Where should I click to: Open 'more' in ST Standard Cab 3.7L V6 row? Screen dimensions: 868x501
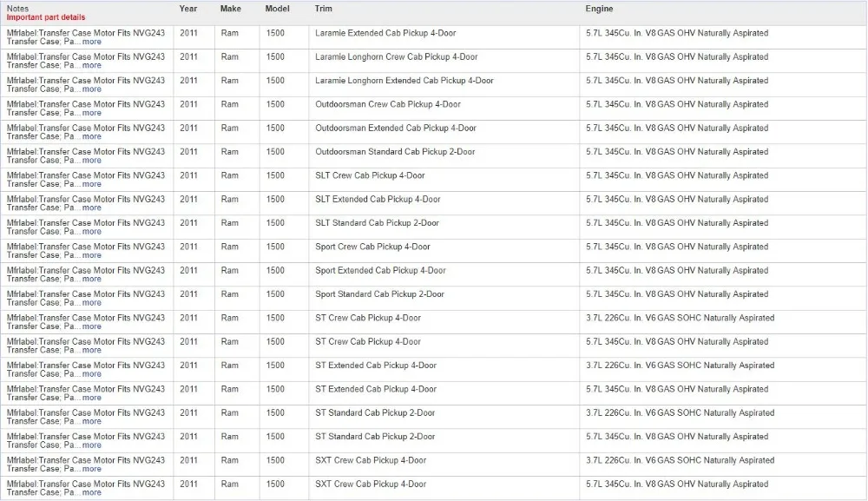pos(92,422)
